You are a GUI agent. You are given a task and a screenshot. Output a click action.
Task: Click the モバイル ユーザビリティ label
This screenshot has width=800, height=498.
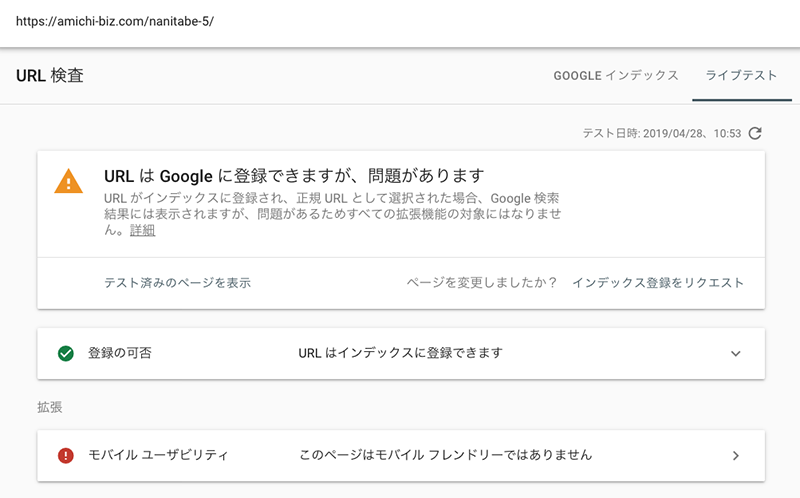(x=158, y=455)
